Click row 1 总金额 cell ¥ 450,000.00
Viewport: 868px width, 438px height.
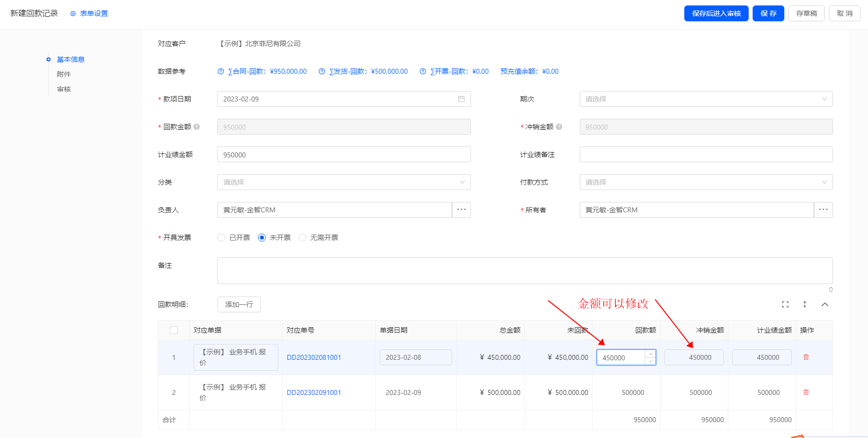pos(490,357)
